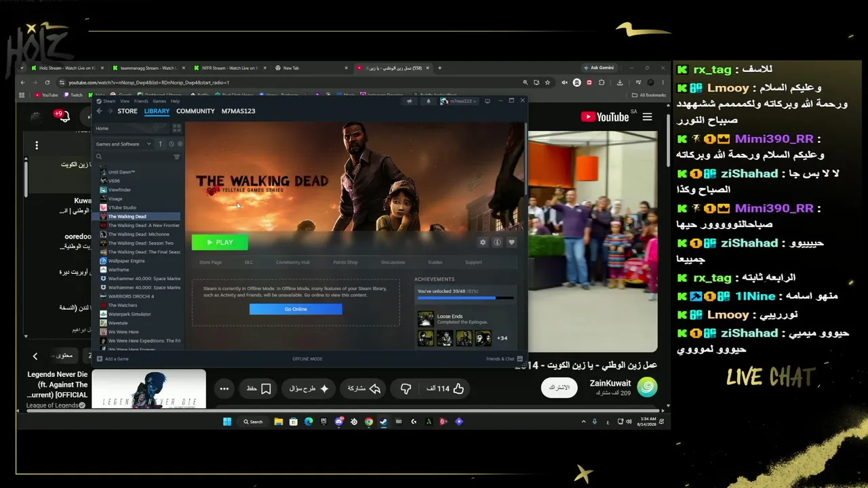Viewport: 868px width, 488px height.
Task: Show the +34 more achievements
Action: (502, 338)
